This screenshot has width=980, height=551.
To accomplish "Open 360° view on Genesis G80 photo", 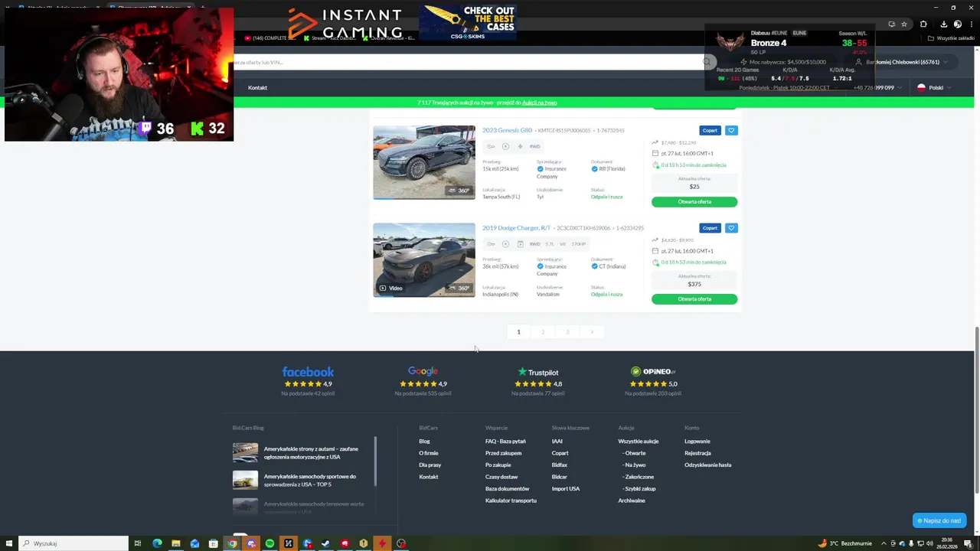I will point(459,191).
